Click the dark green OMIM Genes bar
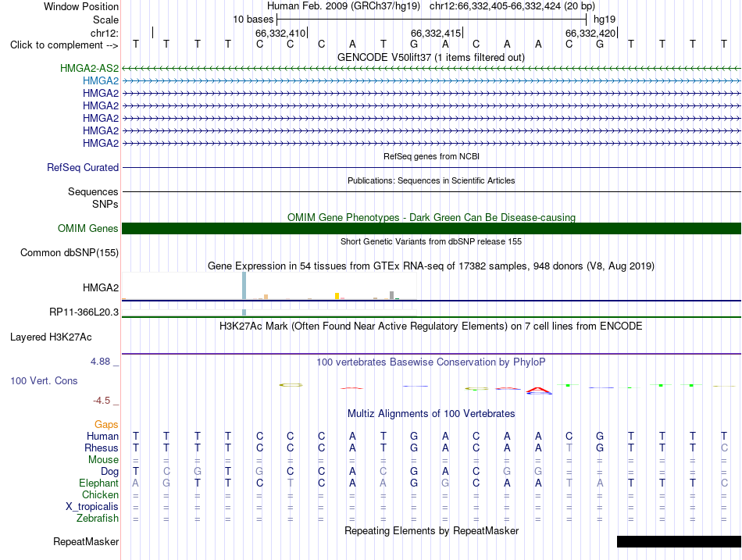 [431, 229]
